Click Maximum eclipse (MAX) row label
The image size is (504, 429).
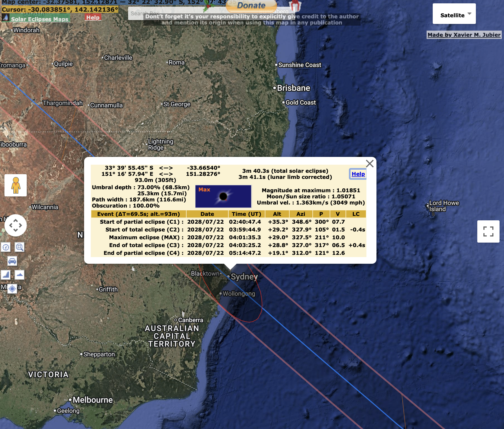146,237
